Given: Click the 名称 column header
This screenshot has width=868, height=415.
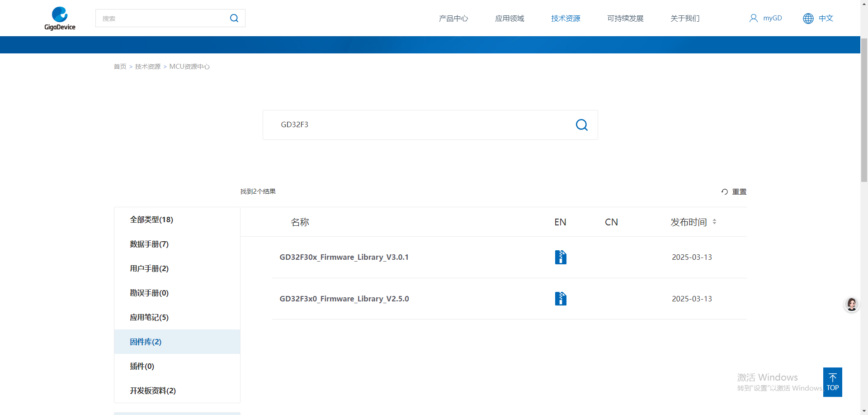Looking at the screenshot, I should pos(300,222).
